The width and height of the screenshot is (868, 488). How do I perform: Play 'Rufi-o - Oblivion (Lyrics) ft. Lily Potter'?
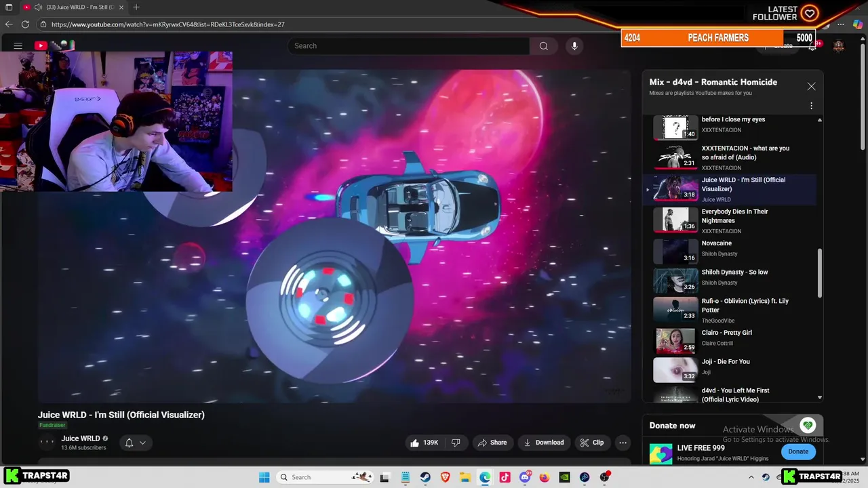pos(730,310)
